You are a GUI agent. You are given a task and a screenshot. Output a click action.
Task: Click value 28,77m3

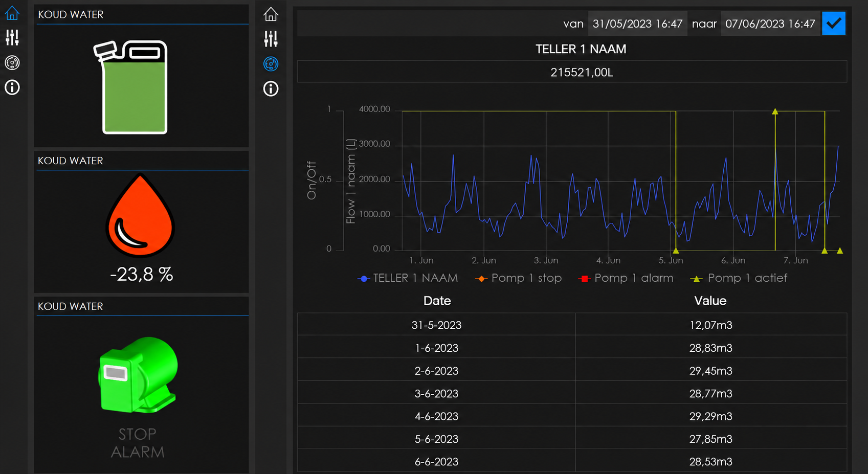tap(711, 394)
